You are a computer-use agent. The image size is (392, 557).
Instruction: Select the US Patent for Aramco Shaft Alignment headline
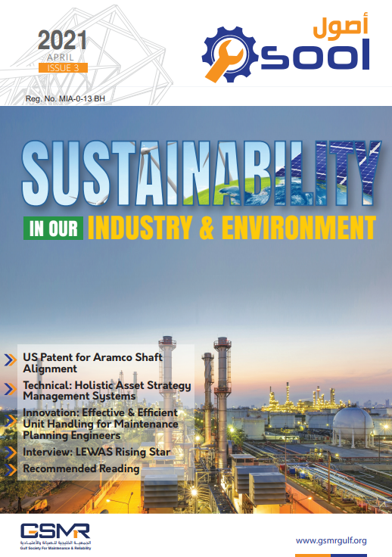92,363
